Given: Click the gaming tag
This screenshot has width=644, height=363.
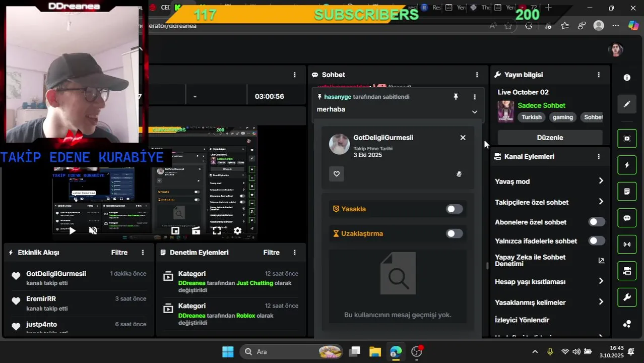Looking at the screenshot, I should click(563, 117).
